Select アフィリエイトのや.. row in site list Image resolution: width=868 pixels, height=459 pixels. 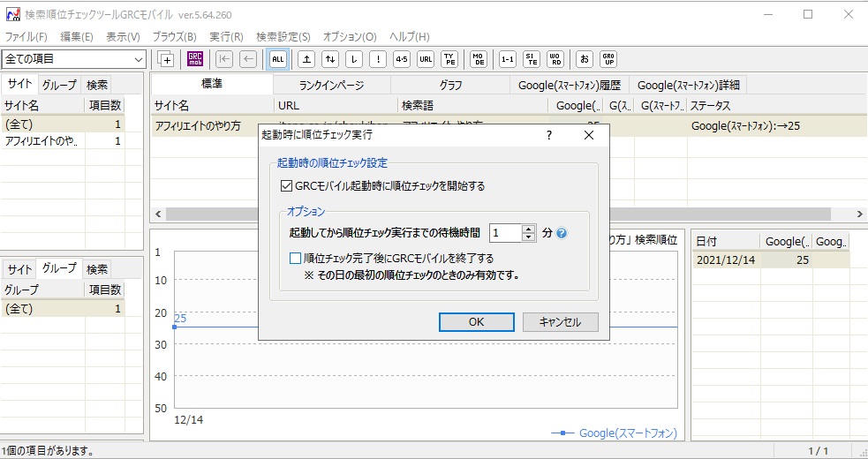tap(63, 141)
